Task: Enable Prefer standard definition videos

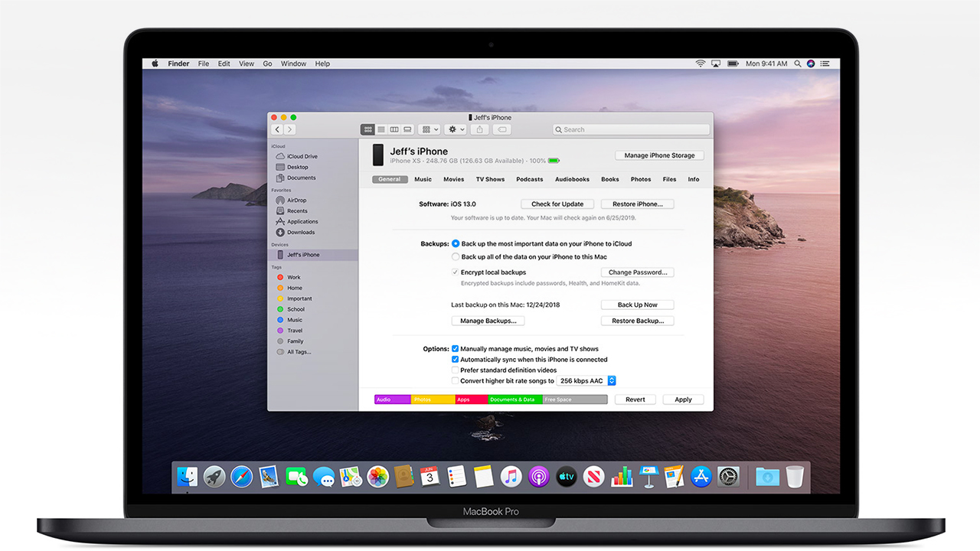Action: tap(456, 370)
